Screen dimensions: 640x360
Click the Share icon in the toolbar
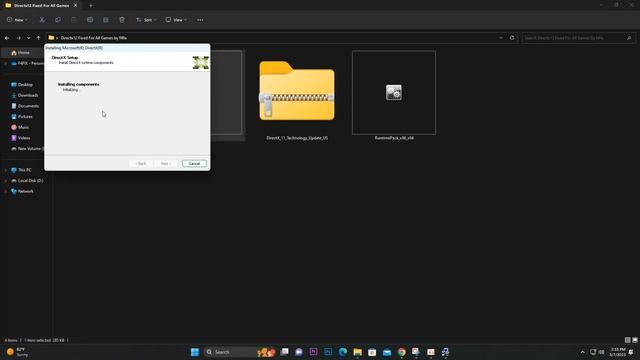[106, 20]
